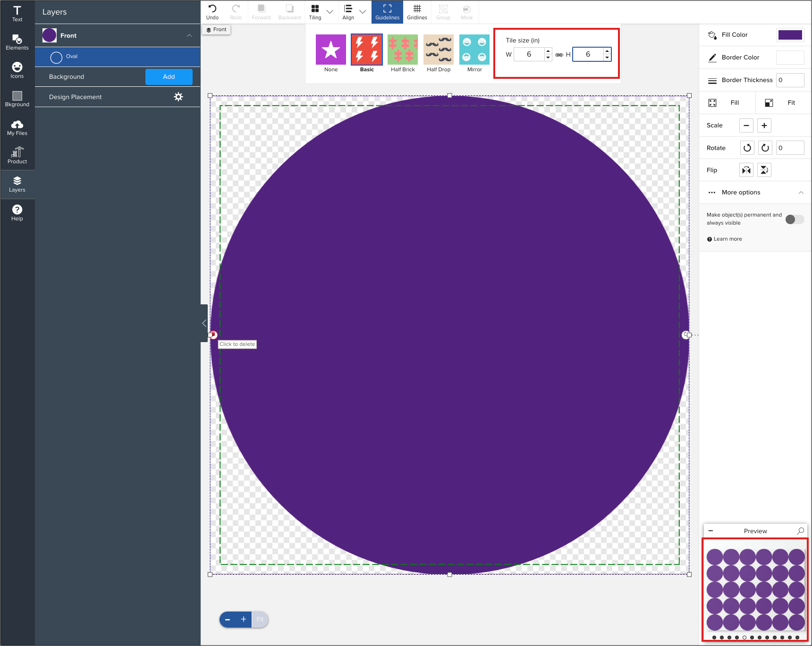Toggle Gridlines display
Viewport: 812px width, 646px height.
pyautogui.click(x=417, y=12)
